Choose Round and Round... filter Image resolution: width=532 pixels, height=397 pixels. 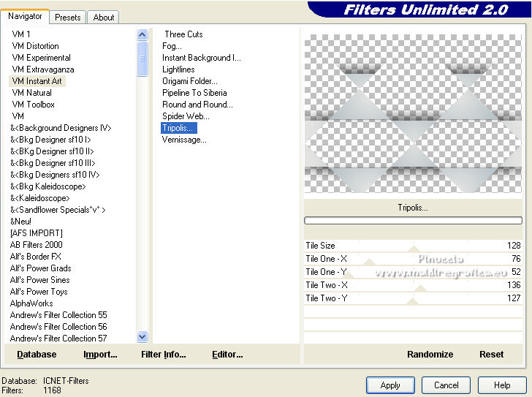coord(197,105)
